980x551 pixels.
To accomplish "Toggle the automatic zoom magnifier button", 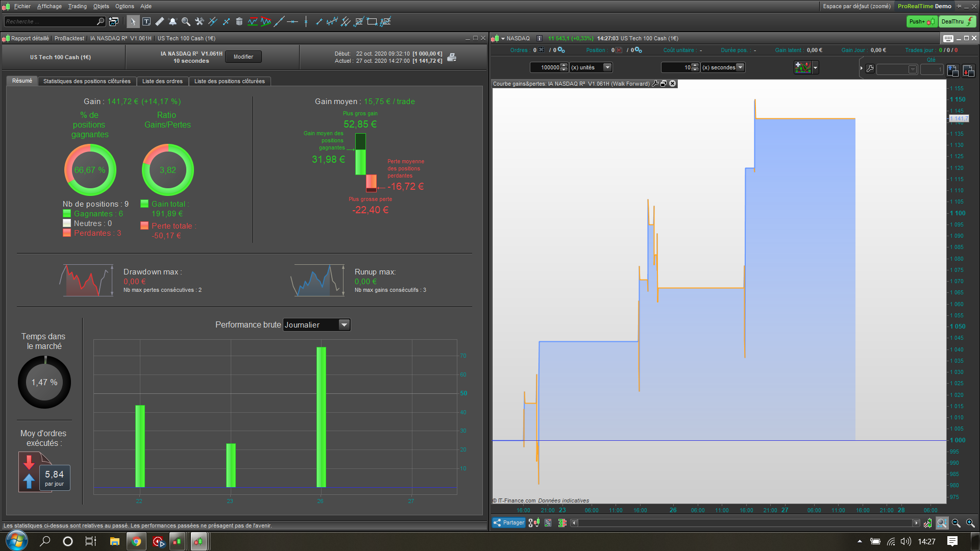I will click(x=942, y=523).
